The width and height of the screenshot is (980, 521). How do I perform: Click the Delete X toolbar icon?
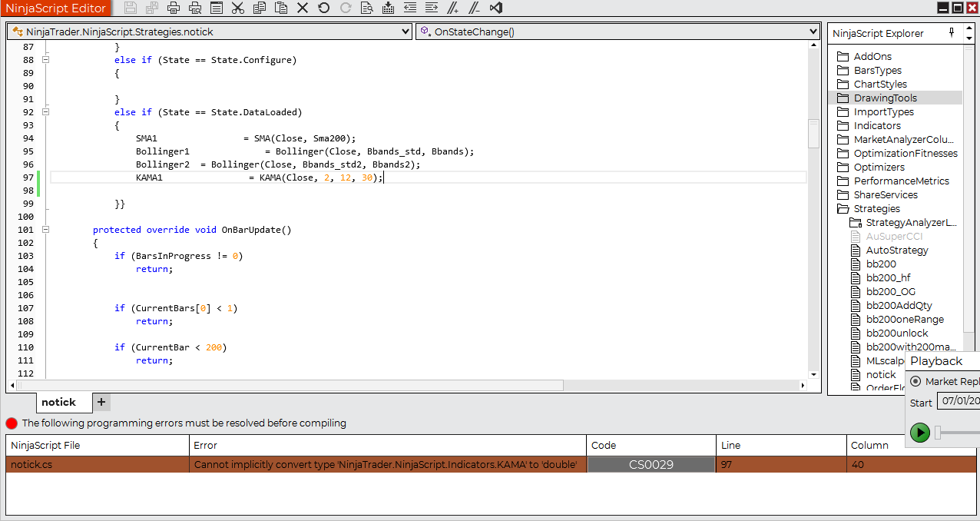pyautogui.click(x=303, y=8)
